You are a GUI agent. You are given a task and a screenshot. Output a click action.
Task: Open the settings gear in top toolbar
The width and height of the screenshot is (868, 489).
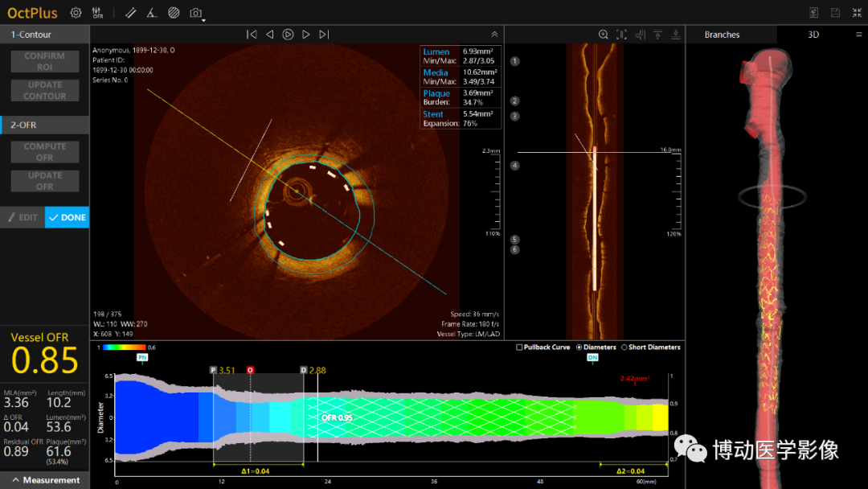click(x=76, y=13)
